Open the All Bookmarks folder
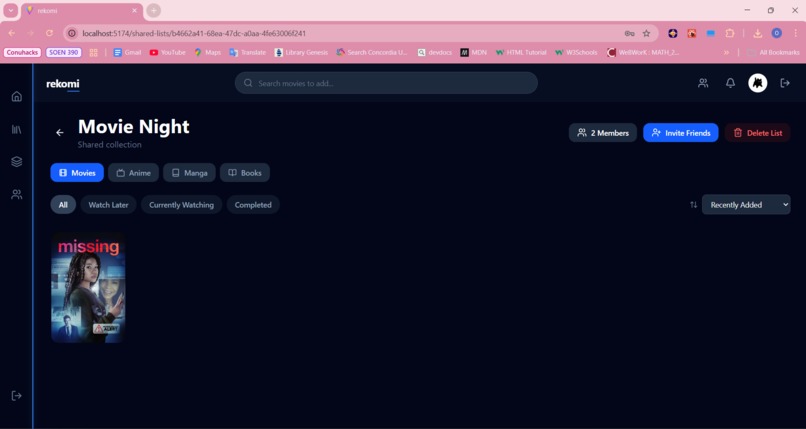 tap(774, 52)
